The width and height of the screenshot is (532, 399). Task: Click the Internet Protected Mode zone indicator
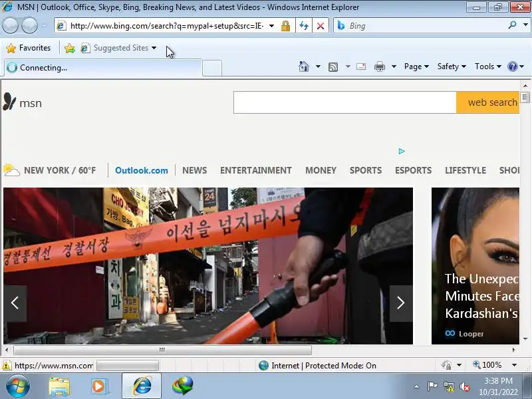click(x=317, y=365)
